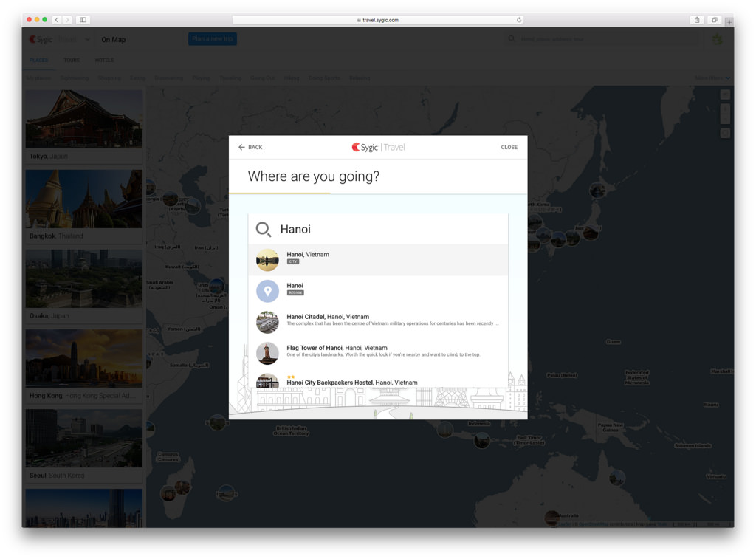The image size is (756, 559).
Task: Open Safari share icon
Action: point(697,20)
